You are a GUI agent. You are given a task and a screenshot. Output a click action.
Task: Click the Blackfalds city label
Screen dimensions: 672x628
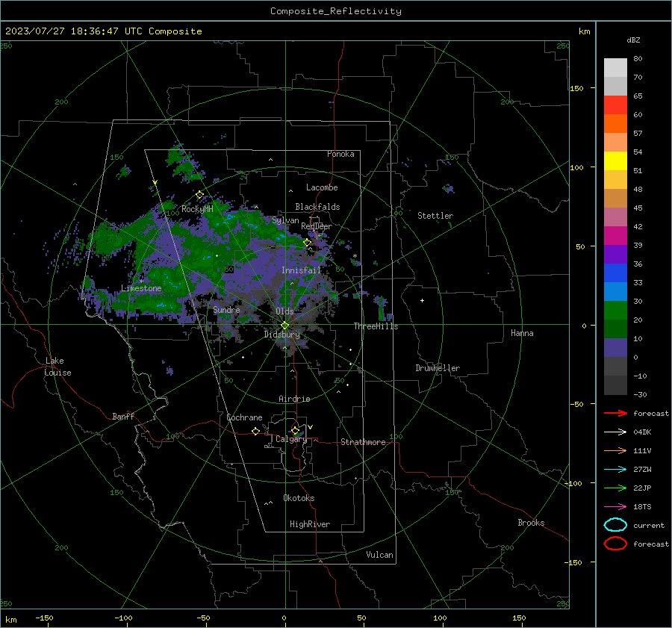tap(317, 207)
